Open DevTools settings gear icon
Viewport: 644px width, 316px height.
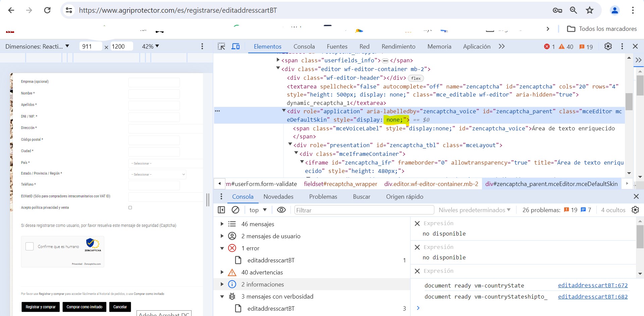[x=608, y=47]
